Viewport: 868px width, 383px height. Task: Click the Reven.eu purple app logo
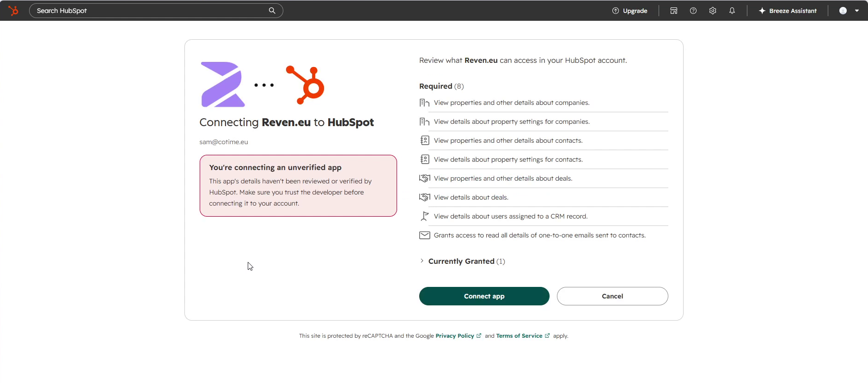[223, 85]
